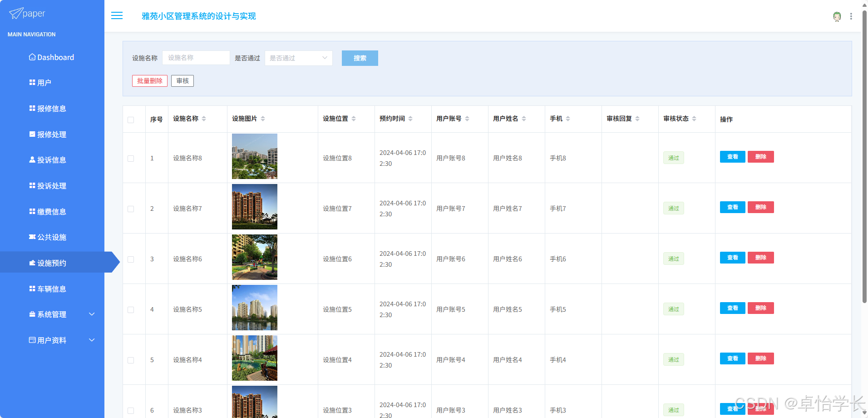Check the row for 设施名称4

(x=131, y=360)
